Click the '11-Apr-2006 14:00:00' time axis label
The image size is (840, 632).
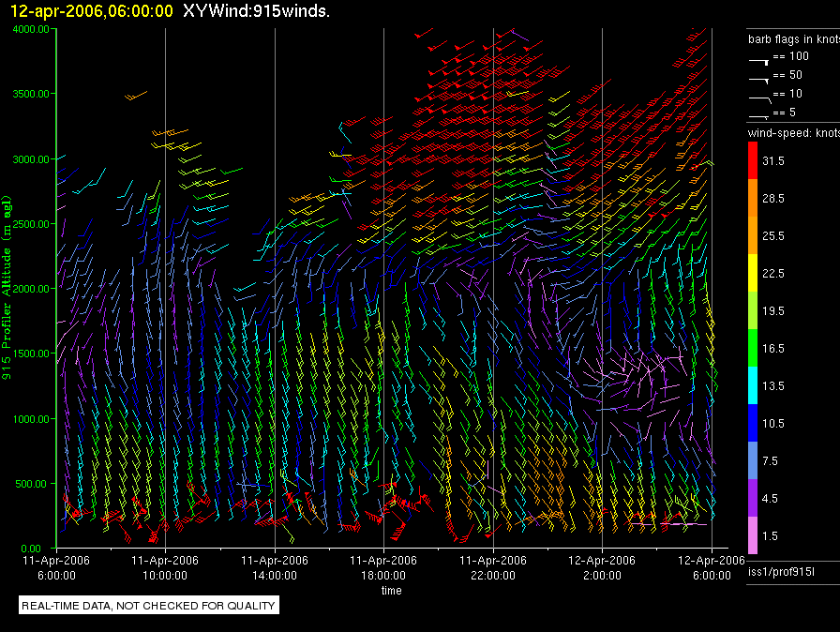[x=275, y=567]
